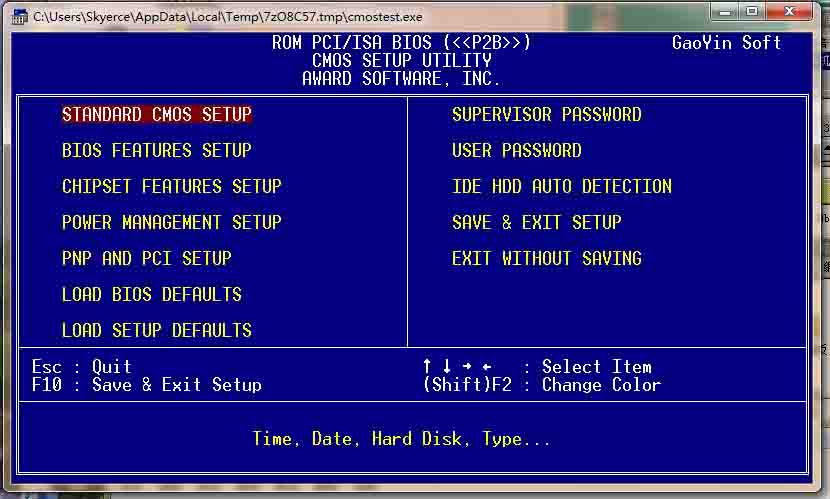This screenshot has width=830, height=499.
Task: Choose POWER MANAGEMENT SETUP
Action: coord(172,222)
